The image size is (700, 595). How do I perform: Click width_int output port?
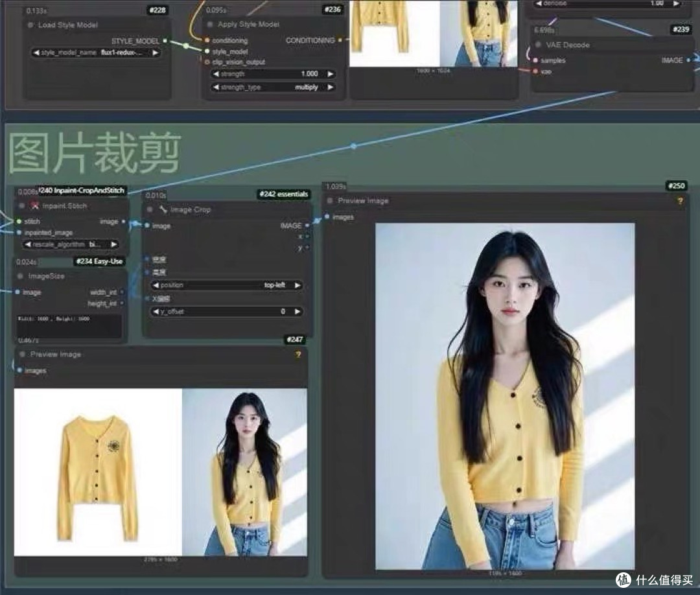point(122,292)
